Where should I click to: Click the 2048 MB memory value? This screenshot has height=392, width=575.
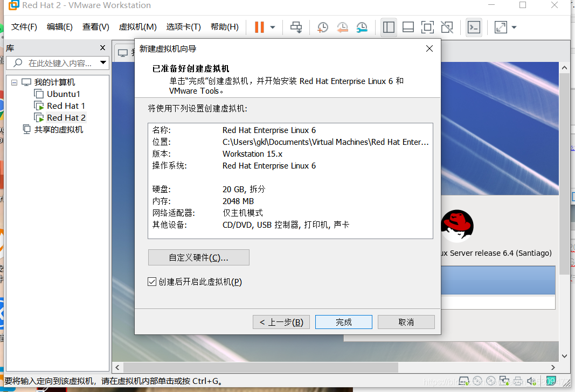[238, 201]
